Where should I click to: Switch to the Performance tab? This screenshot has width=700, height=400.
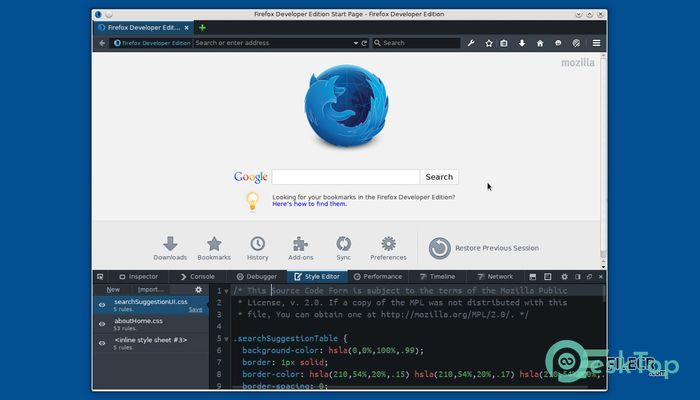click(378, 277)
